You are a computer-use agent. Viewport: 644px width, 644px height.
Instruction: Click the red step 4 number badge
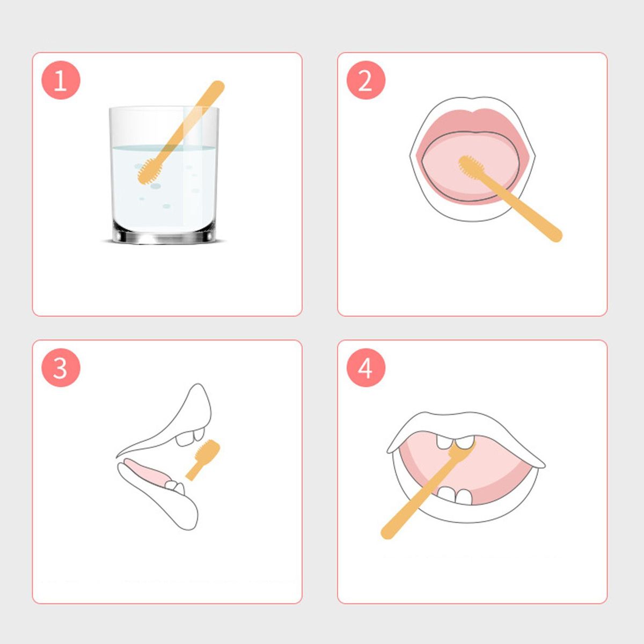coord(365,368)
